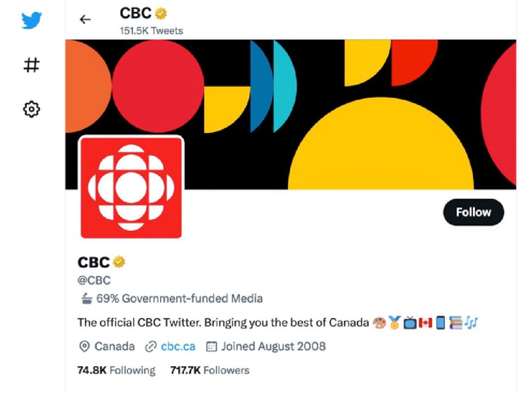532x393 pixels.
Task: Open the 74.8K Following list
Action: click(x=116, y=370)
